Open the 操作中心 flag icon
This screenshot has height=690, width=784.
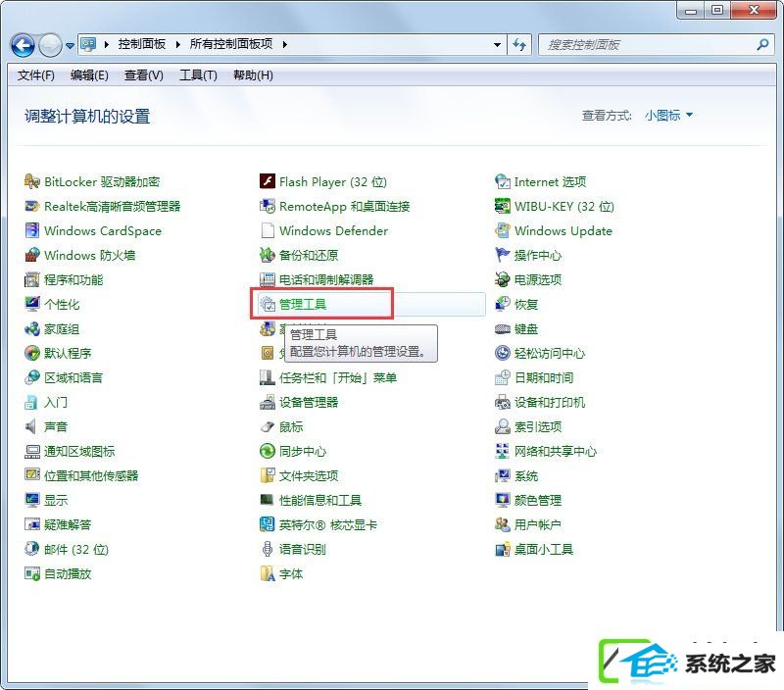point(503,255)
